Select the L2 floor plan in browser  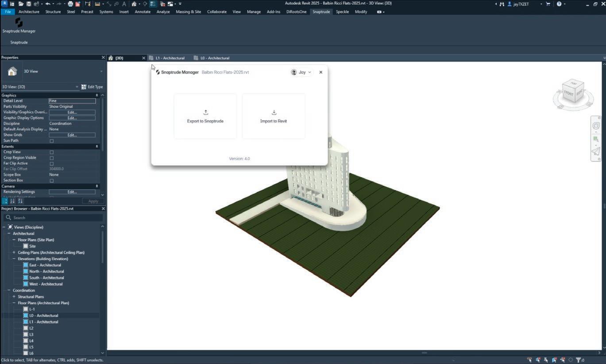coord(31,328)
